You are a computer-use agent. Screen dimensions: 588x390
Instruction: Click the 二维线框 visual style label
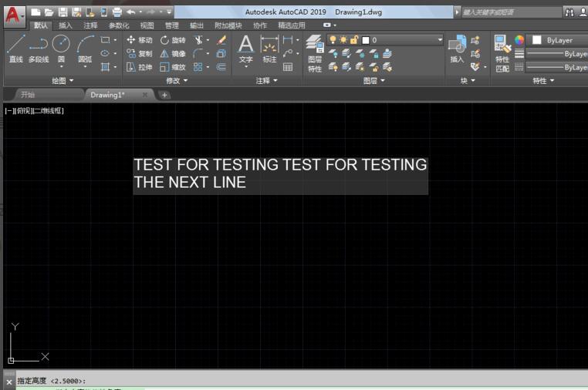click(48, 111)
